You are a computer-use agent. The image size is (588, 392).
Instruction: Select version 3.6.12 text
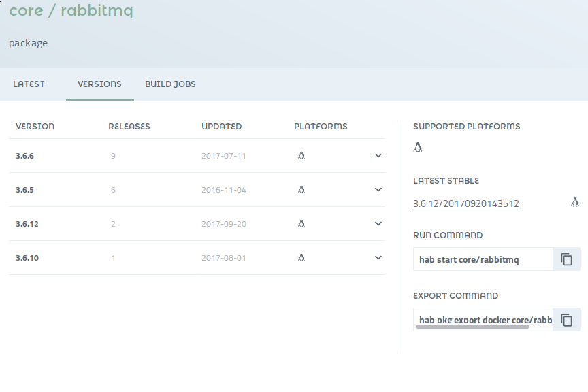27,224
